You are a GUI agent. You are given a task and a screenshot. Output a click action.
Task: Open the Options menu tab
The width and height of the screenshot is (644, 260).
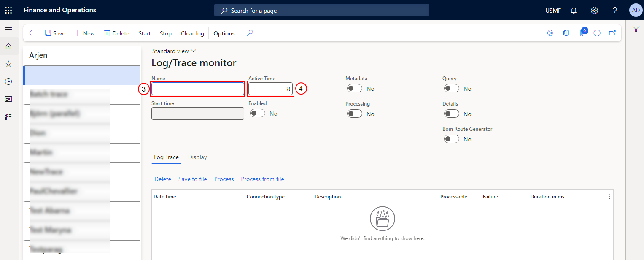tap(224, 33)
